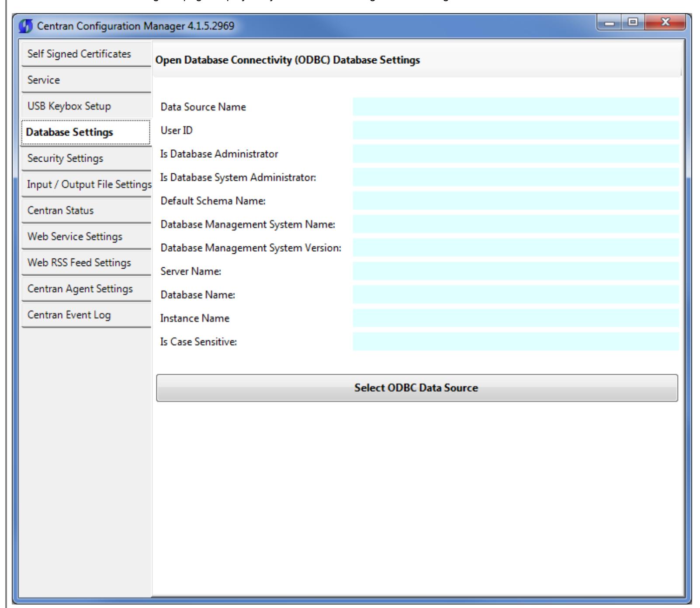
Task: Maximize the Centran Configuration Manager window
Action: [633, 22]
